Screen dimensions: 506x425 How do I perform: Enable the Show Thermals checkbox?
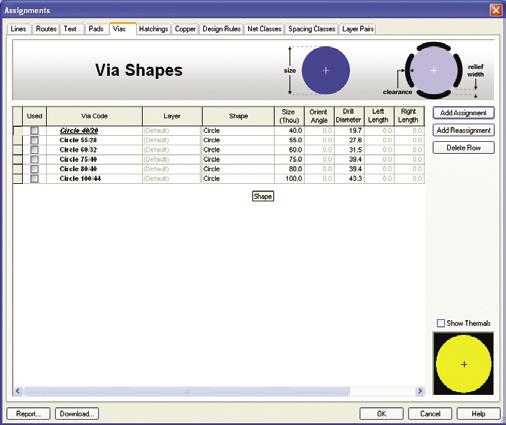coord(441,323)
